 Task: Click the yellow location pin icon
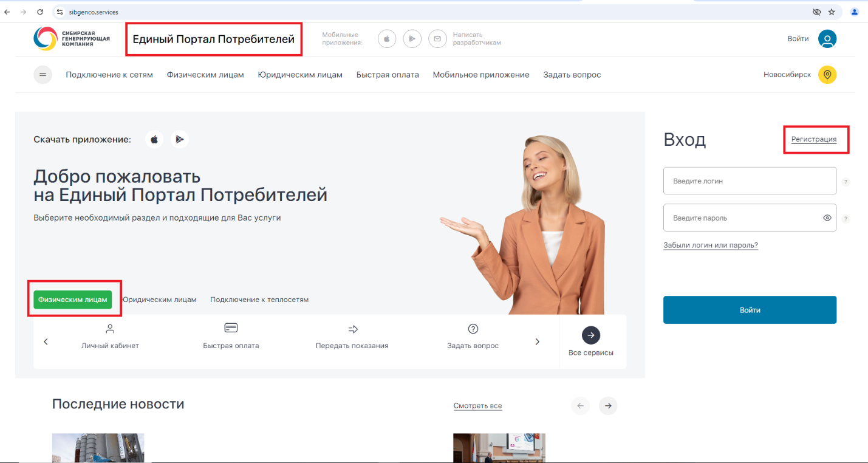tap(827, 75)
